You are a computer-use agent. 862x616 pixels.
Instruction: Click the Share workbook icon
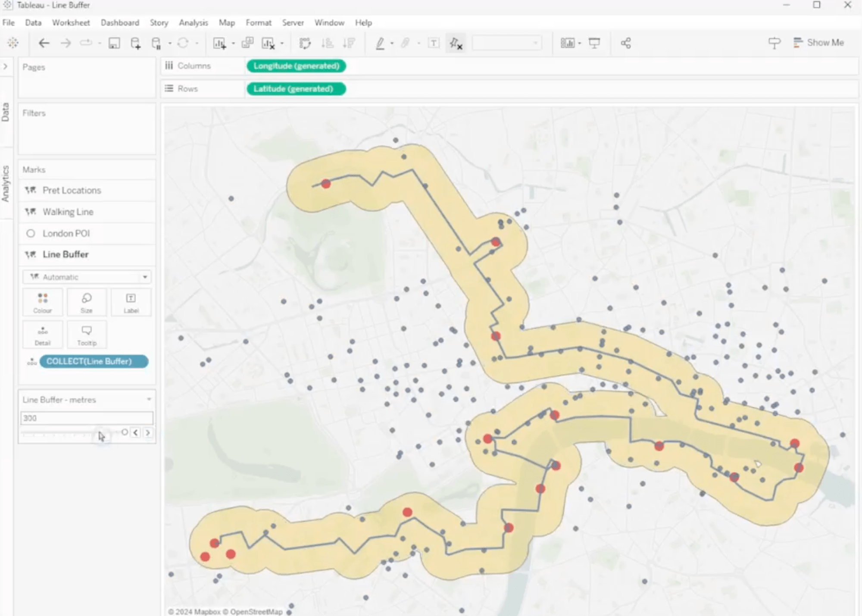(x=626, y=43)
